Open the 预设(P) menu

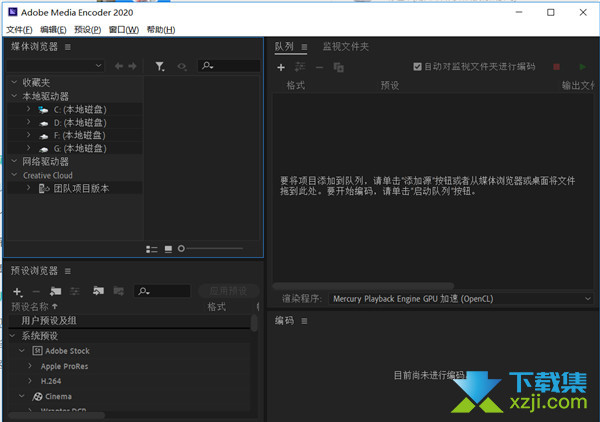88,29
